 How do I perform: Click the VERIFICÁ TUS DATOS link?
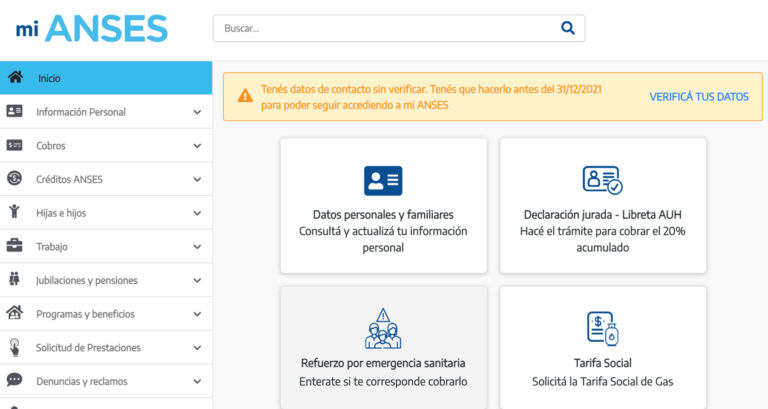(x=699, y=97)
